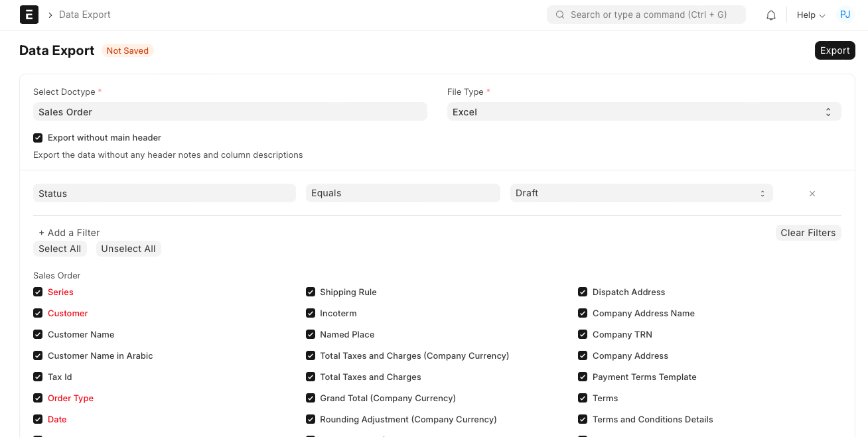Click the Clear Filters button

coord(808,233)
